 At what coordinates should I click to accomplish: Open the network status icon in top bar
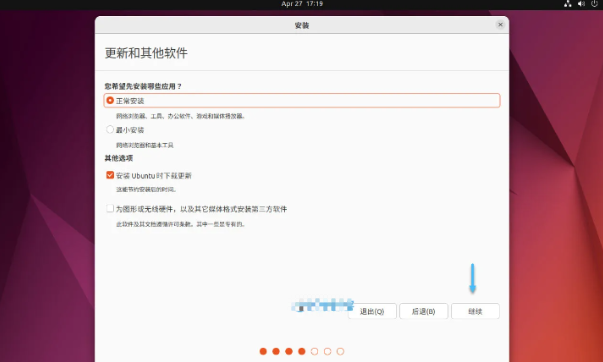tap(568, 4)
